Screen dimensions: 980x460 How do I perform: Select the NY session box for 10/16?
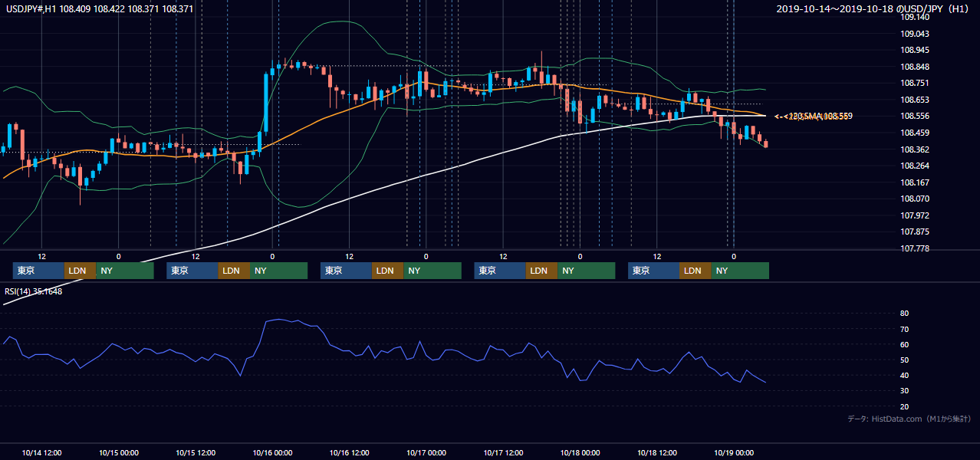pos(433,271)
